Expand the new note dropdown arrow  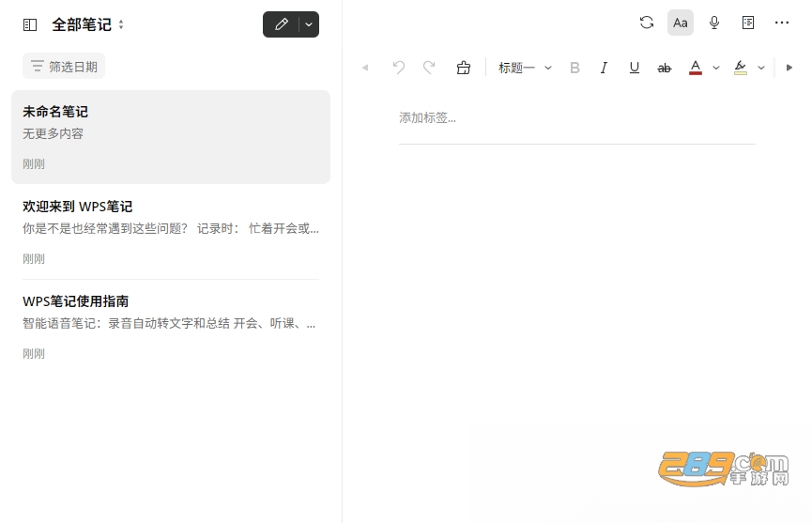point(309,24)
